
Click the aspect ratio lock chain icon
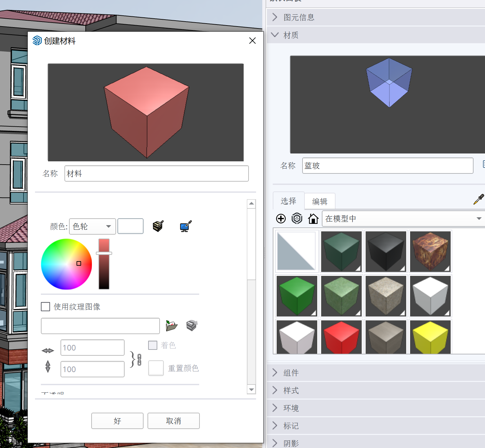(139, 360)
